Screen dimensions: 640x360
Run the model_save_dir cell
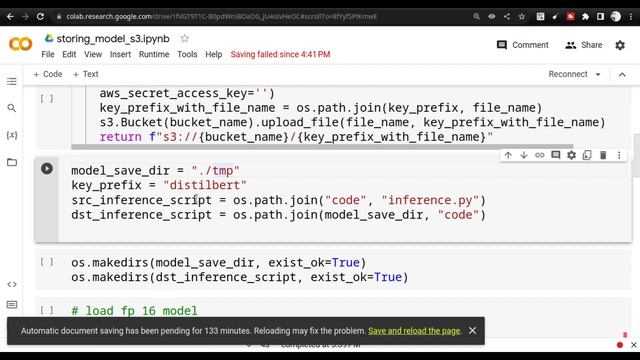[47, 169]
